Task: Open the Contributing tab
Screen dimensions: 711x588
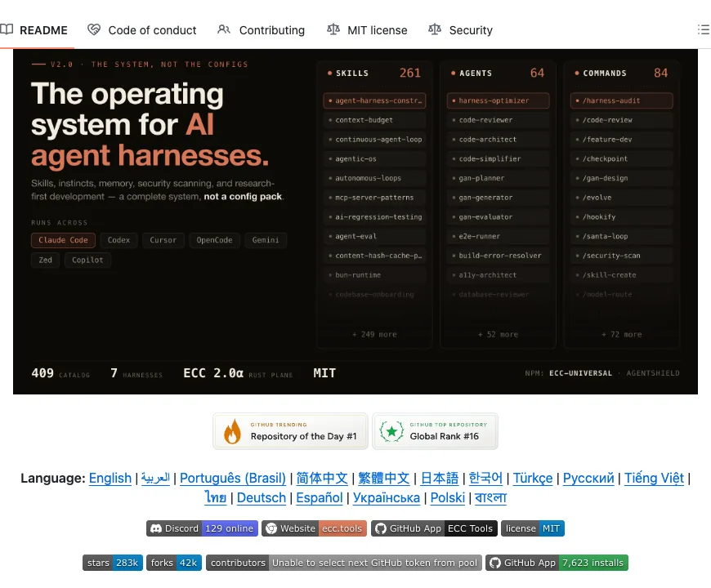Action: [262, 30]
